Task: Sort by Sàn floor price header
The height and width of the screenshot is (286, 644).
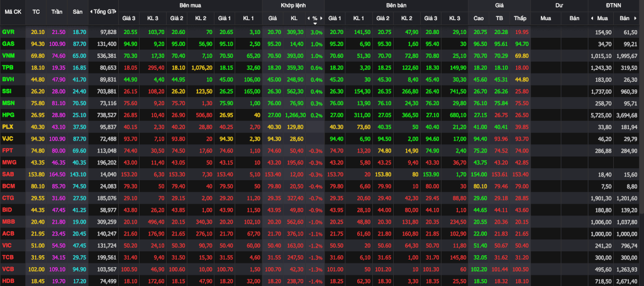Action: click(77, 12)
